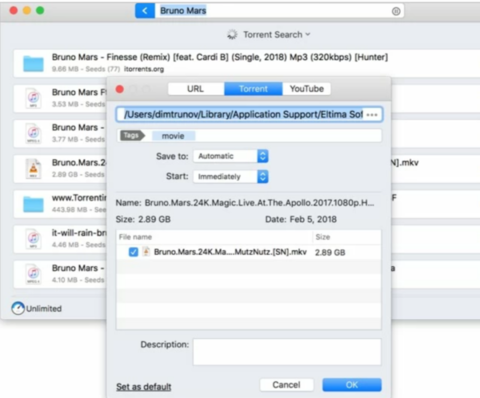Click the folder icon of Finesse Remix result
Viewport: 480px width, 398px height.
(33, 64)
